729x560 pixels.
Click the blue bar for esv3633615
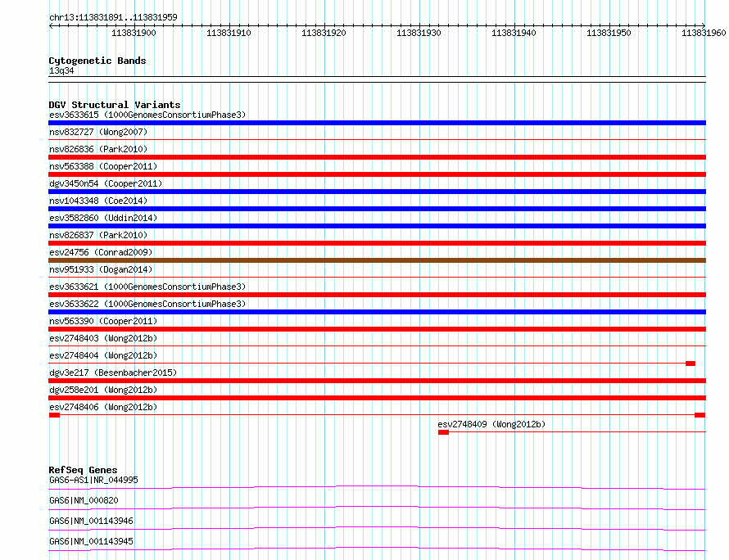(x=377, y=123)
